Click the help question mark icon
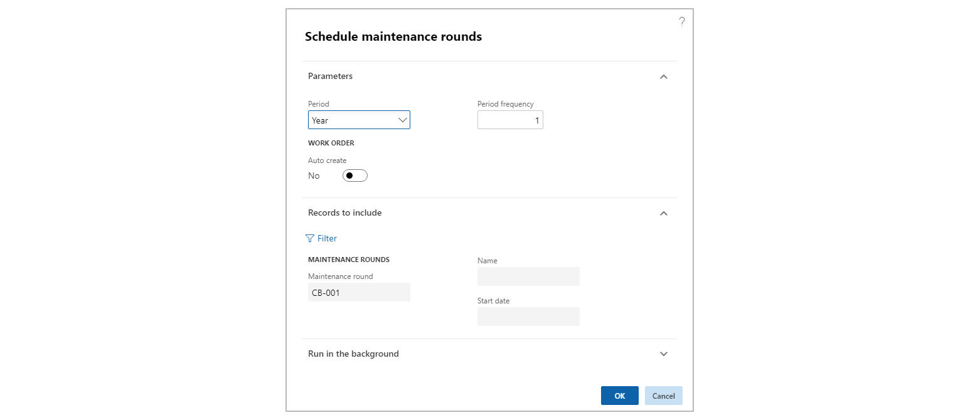 pos(682,22)
